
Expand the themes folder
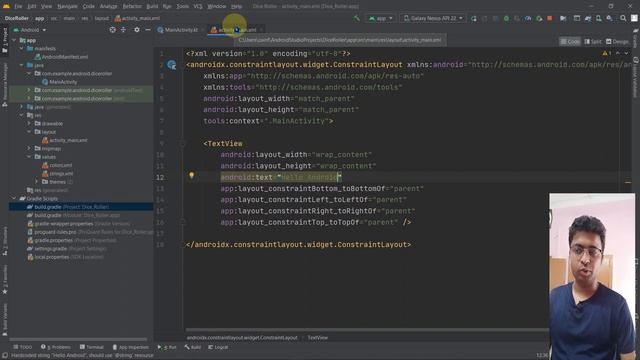point(36,182)
